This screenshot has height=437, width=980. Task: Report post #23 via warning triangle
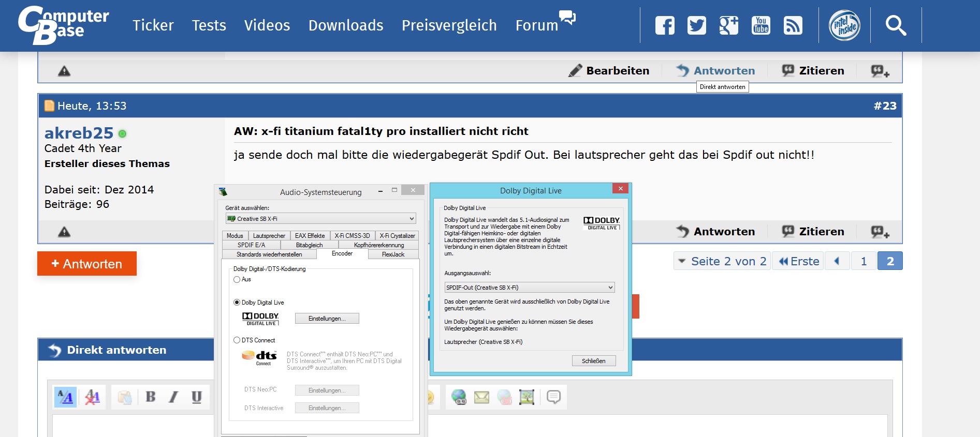(x=64, y=232)
